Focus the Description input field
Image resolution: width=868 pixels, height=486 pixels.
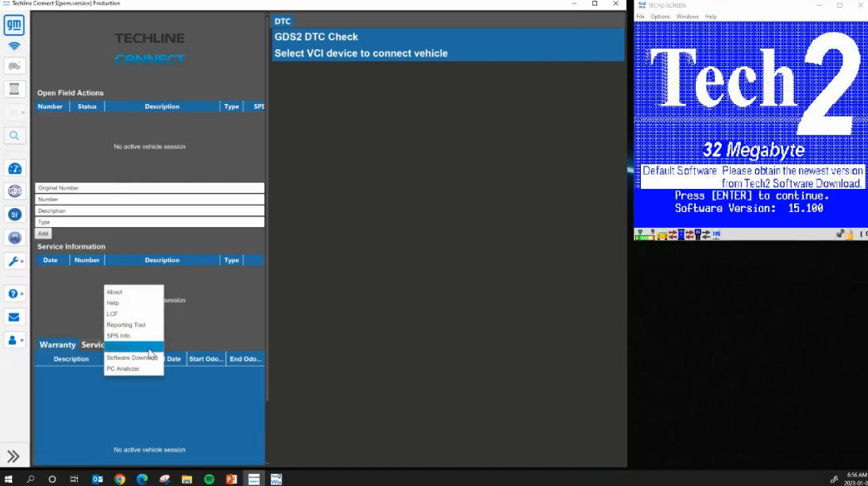(149, 211)
